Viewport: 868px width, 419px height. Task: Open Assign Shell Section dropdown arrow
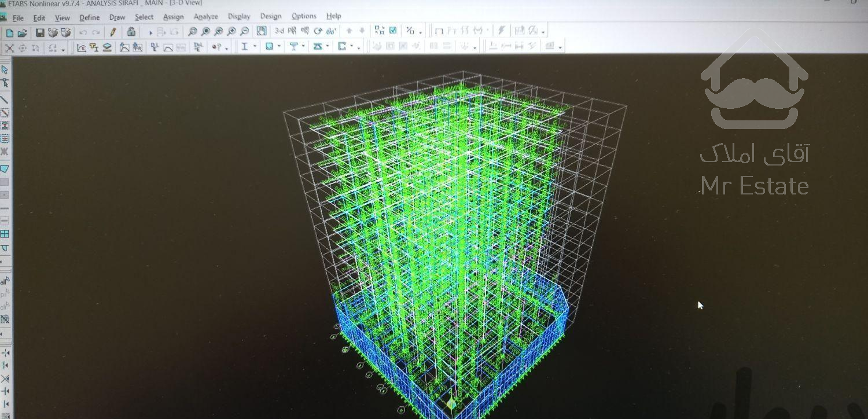[x=279, y=47]
